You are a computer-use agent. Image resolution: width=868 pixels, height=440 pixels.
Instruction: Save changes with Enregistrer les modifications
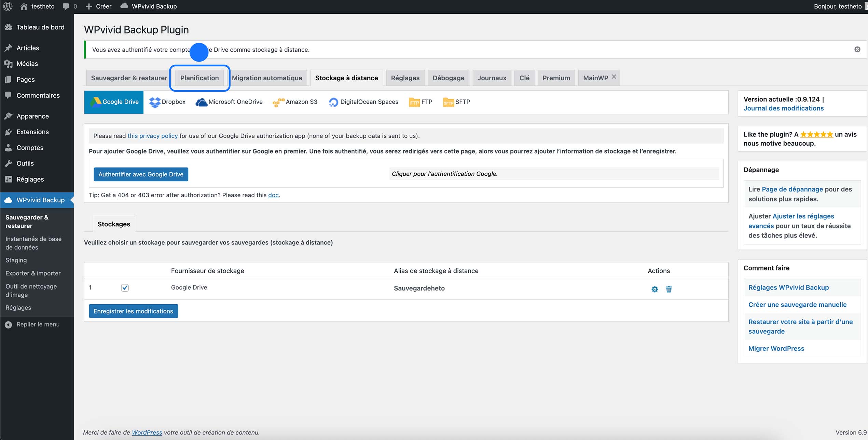[133, 311]
